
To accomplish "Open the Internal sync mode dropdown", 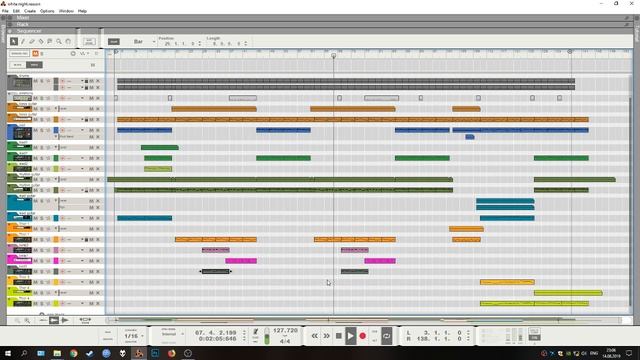I will pyautogui.click(x=182, y=334).
